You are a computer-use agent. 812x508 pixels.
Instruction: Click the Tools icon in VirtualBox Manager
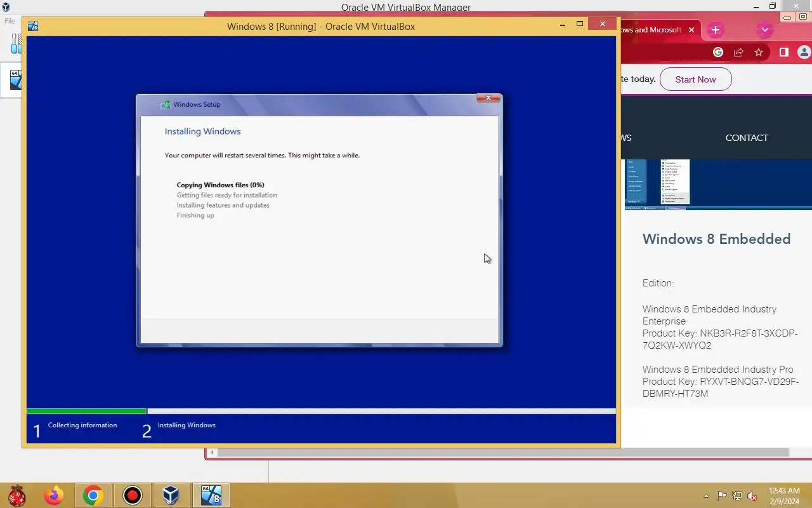[16, 44]
